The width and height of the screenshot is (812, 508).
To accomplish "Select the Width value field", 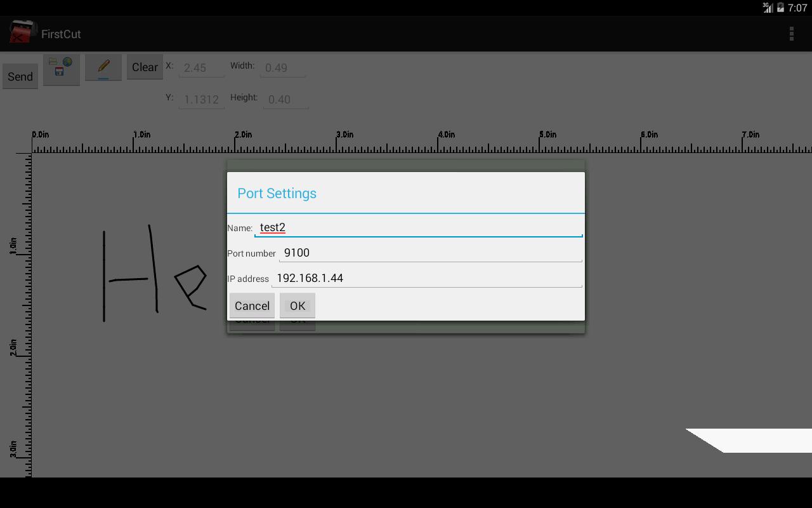I will pos(282,67).
